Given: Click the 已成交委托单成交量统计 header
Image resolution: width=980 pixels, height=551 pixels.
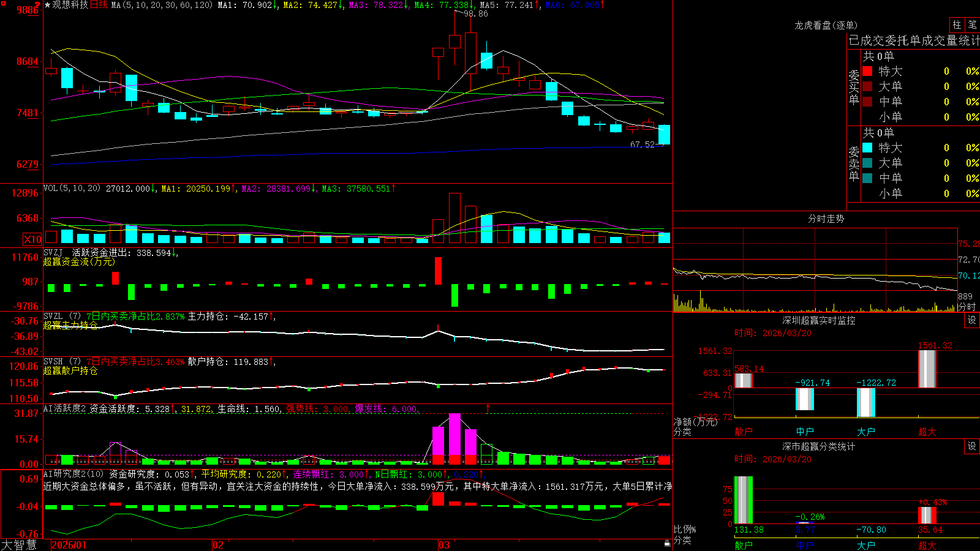Looking at the screenshot, I should [914, 40].
